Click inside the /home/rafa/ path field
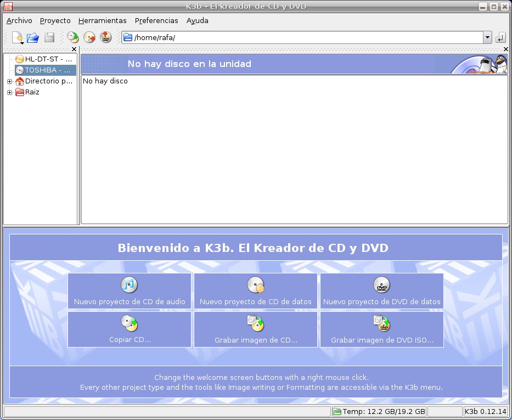512x420 pixels. coord(302,37)
